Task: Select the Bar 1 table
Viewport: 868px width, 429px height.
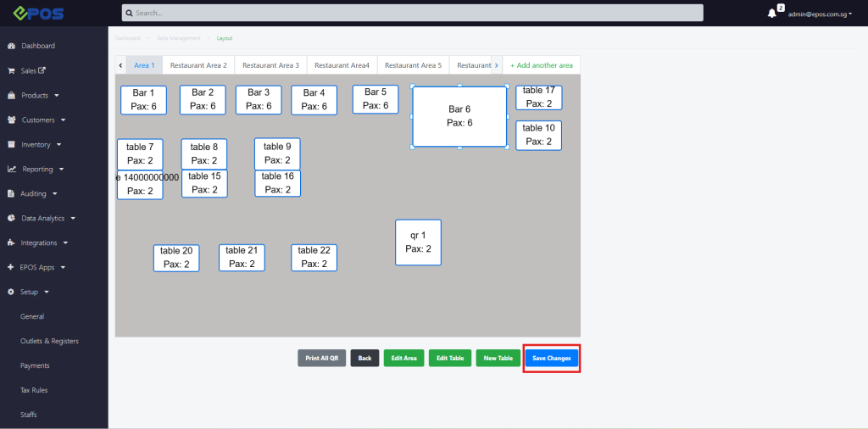Action: click(x=143, y=100)
